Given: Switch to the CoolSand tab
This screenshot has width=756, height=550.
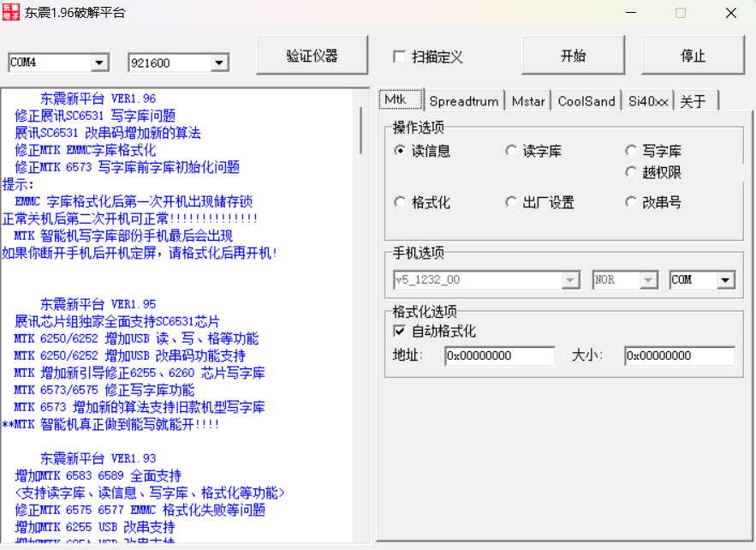Looking at the screenshot, I should pos(586,101).
